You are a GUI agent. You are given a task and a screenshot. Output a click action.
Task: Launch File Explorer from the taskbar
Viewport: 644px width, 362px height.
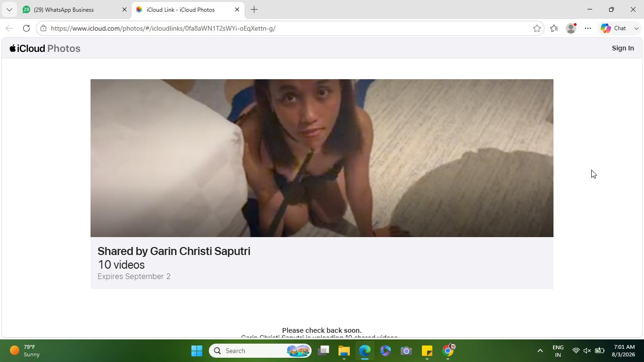click(x=344, y=351)
